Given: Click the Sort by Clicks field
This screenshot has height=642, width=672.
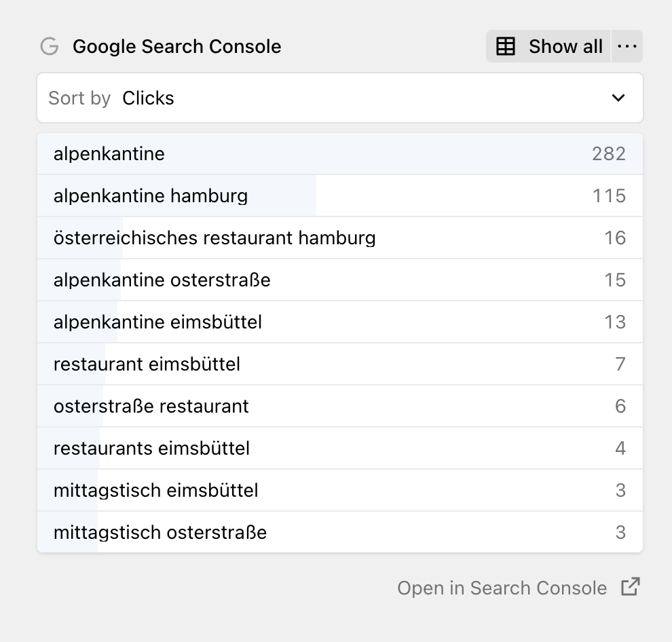Looking at the screenshot, I should point(204,98).
